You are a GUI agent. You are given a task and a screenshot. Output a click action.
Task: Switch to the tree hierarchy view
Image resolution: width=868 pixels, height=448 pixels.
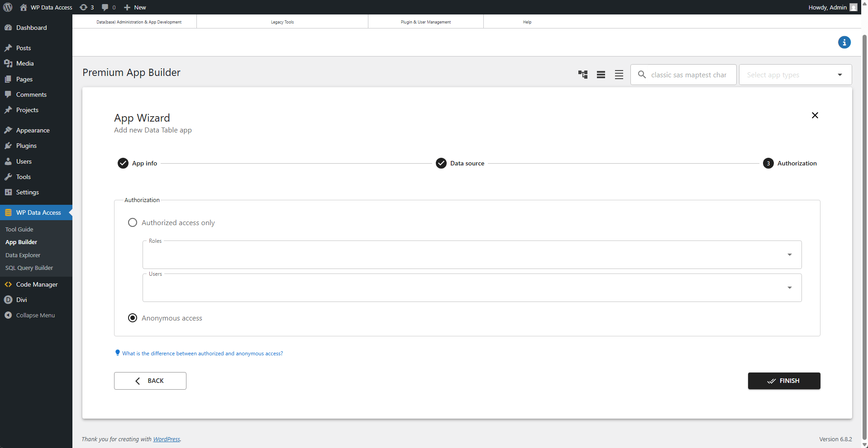[583, 75]
